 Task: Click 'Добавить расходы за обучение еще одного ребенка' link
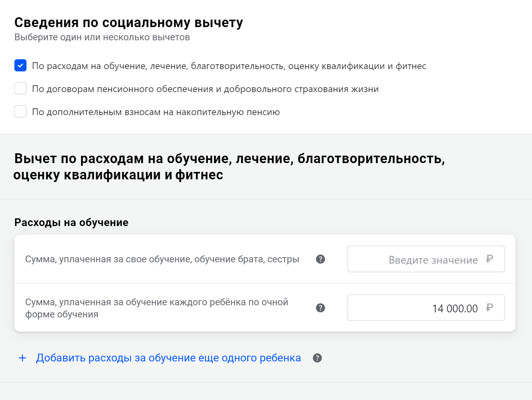(168, 358)
